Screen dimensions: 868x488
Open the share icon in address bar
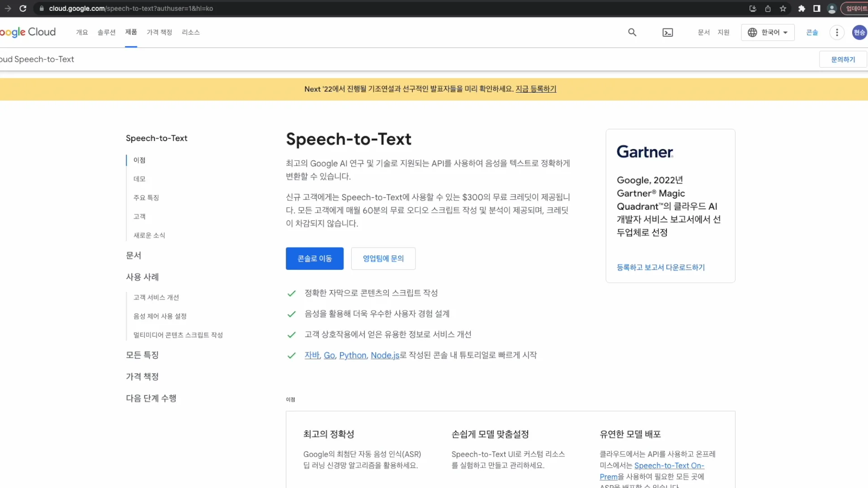tap(767, 9)
